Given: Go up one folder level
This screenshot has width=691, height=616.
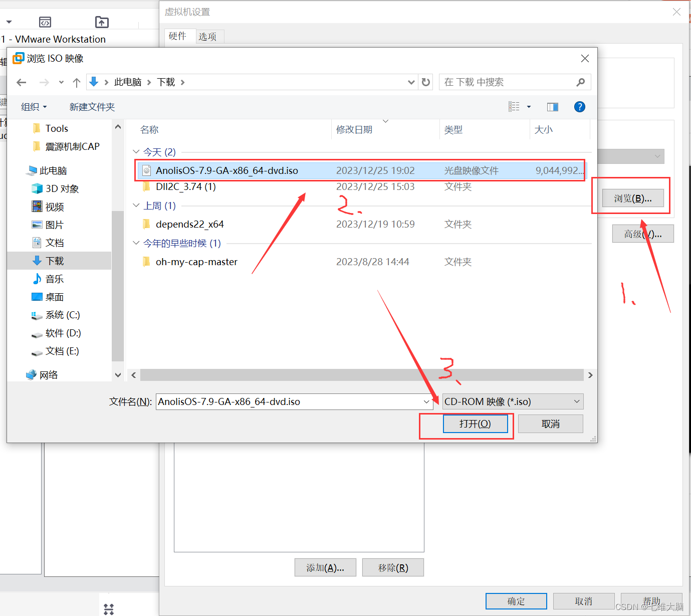Looking at the screenshot, I should pos(77,82).
